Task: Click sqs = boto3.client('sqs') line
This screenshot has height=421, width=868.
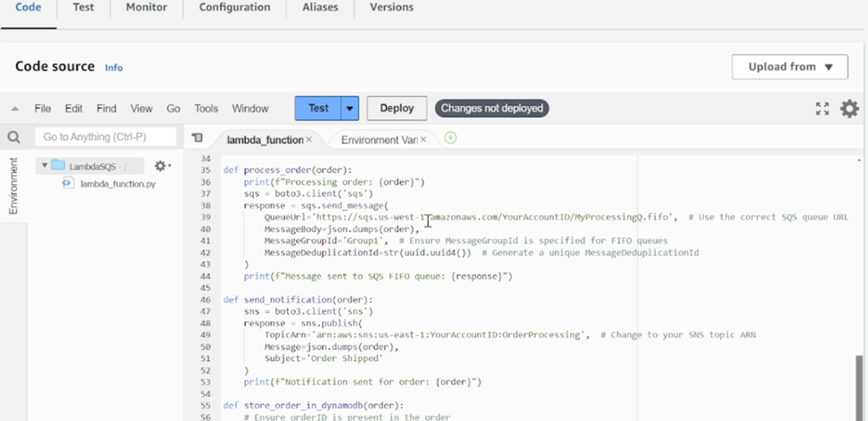Action: pyautogui.click(x=308, y=194)
